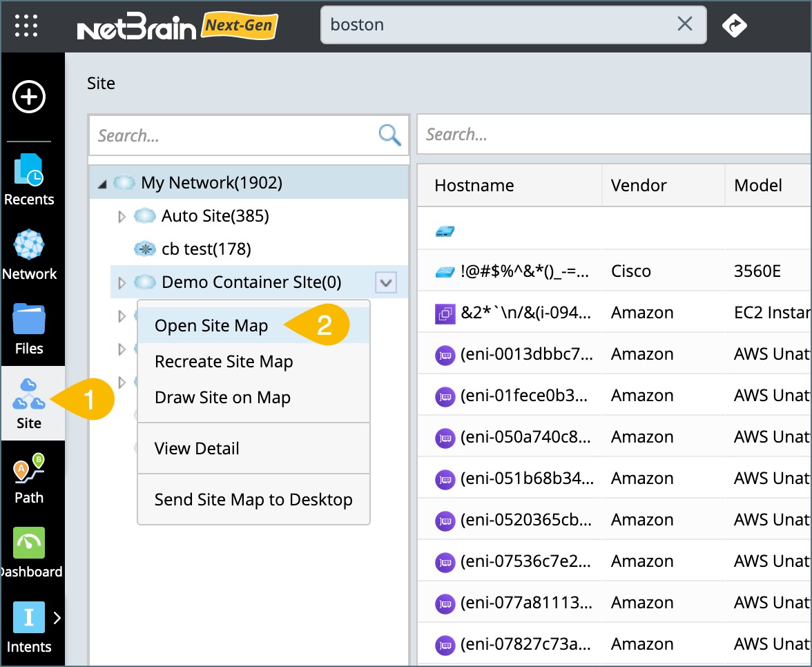This screenshot has width=812, height=667.
Task: Open the Recents panel
Action: point(29,180)
